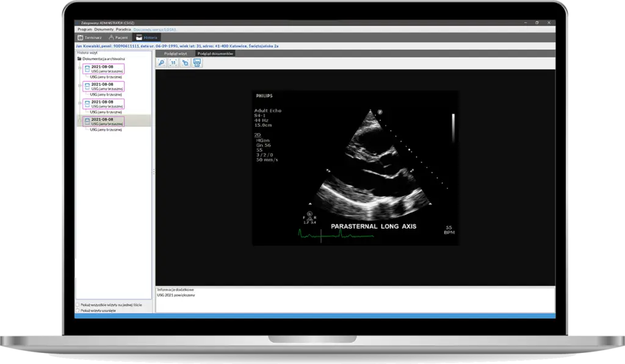
Task: Click the save image disk icon
Action: pyautogui.click(x=197, y=63)
